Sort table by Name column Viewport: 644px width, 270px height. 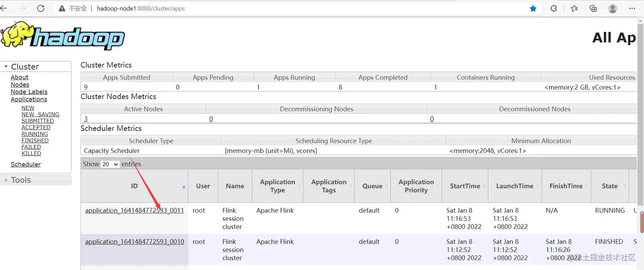(235, 186)
